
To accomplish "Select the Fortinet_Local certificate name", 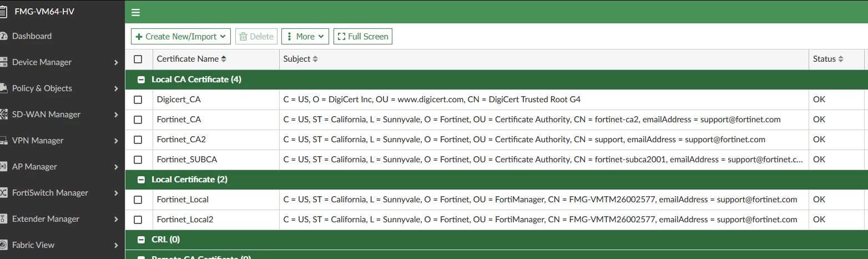I will [x=183, y=200].
